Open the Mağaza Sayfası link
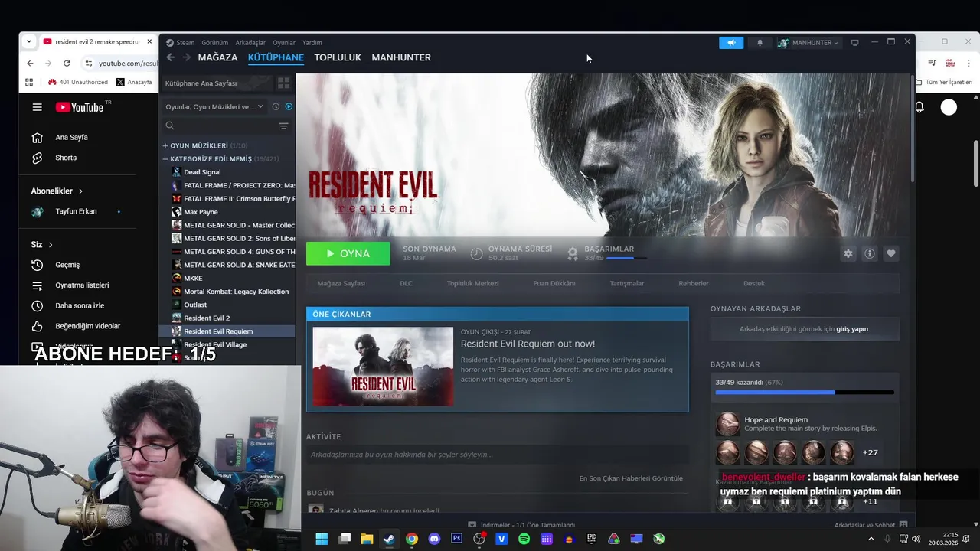Image resolution: width=980 pixels, height=551 pixels. pos(341,283)
